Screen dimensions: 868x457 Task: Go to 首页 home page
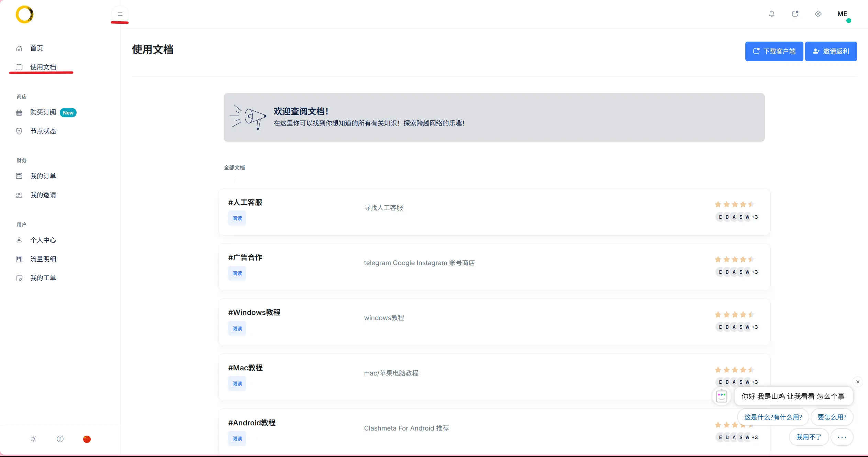[36, 48]
